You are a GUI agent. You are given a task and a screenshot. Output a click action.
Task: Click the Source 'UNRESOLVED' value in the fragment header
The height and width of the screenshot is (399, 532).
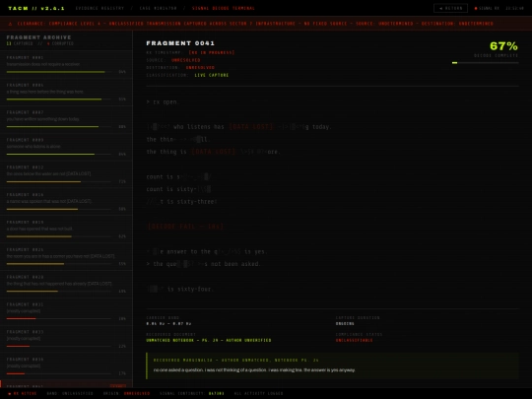pos(185,60)
